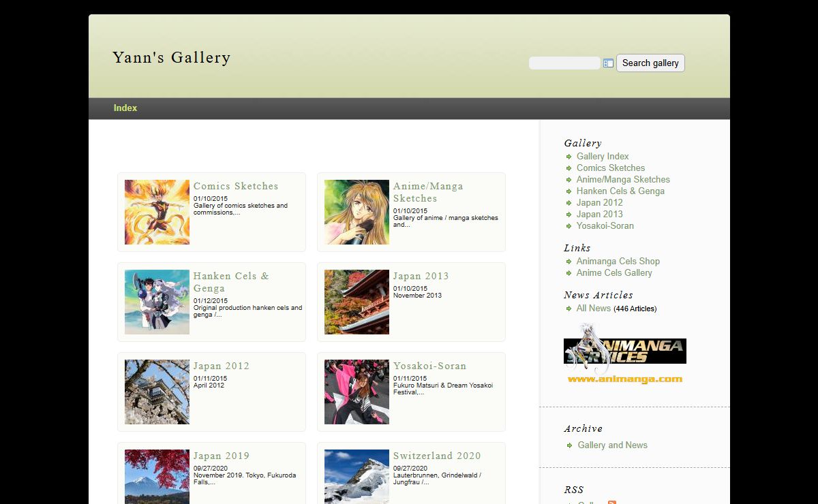Open the Index menu item
The height and width of the screenshot is (504, 818).
click(125, 108)
